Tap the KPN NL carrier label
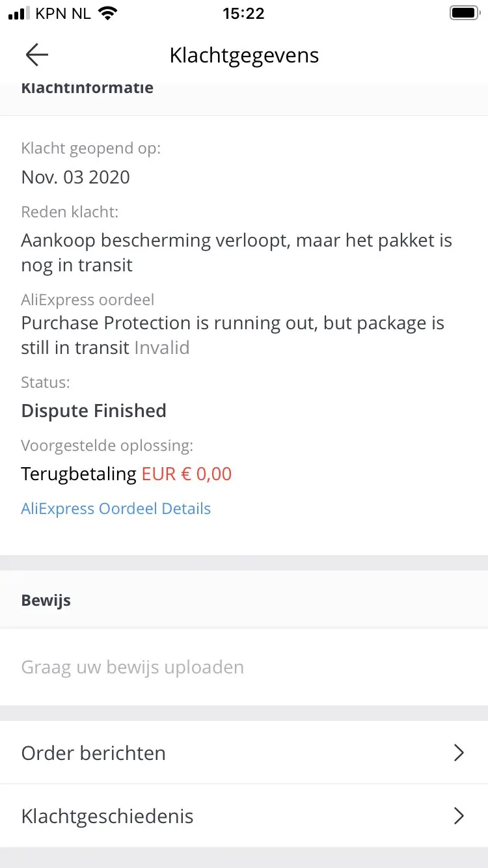The image size is (488, 868). [x=63, y=14]
